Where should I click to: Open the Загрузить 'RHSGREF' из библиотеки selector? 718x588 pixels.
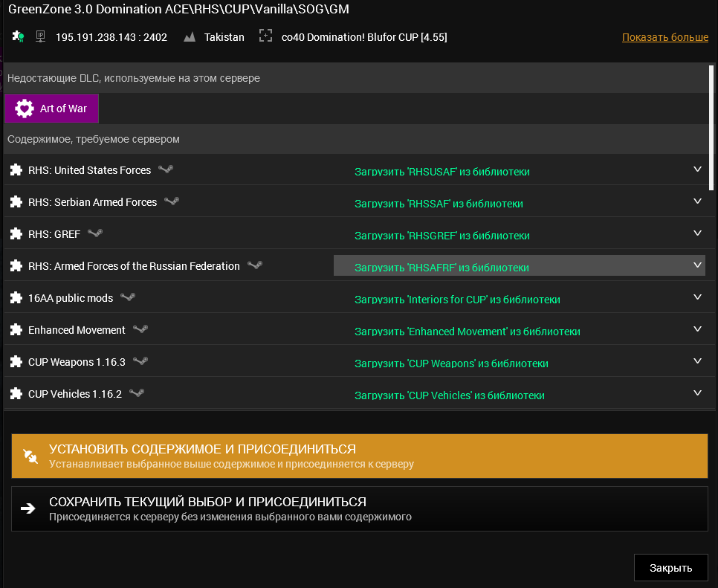[520, 234]
